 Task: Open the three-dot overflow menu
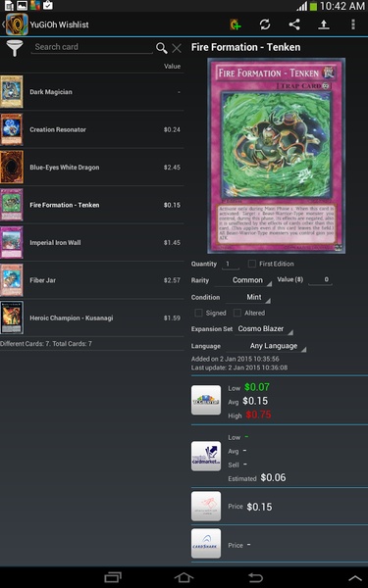pos(353,24)
